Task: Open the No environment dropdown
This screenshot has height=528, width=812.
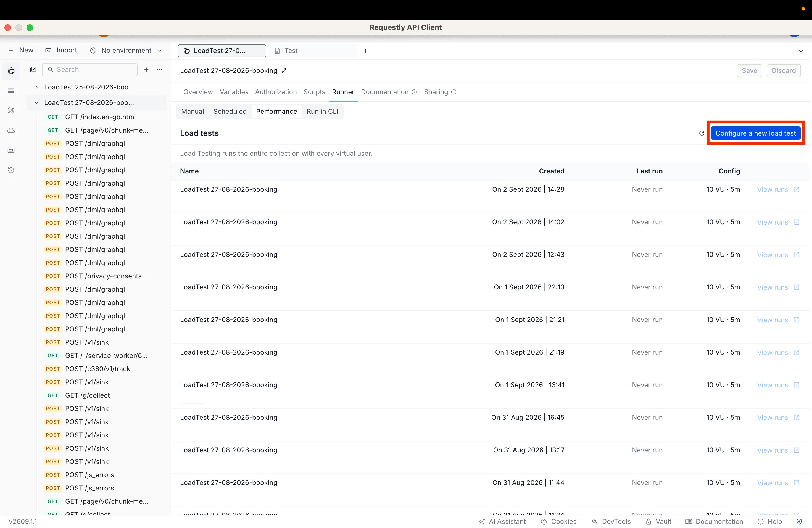Action: 126,51
